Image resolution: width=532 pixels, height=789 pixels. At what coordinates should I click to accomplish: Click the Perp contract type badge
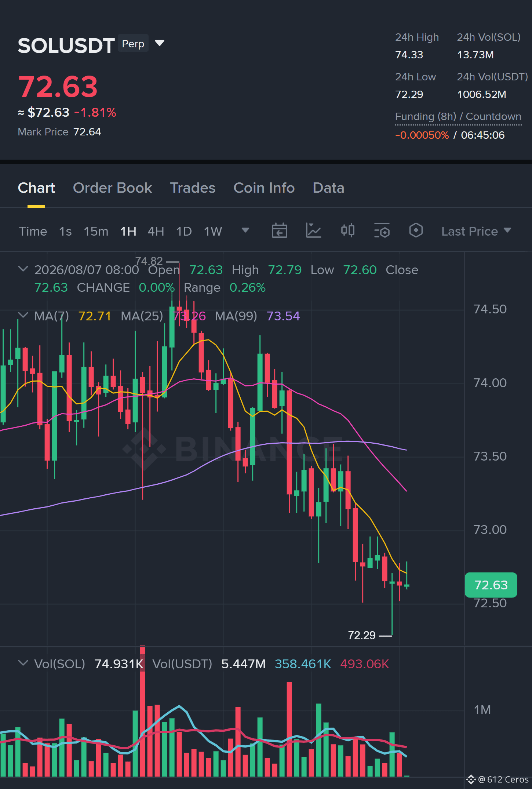pos(133,44)
